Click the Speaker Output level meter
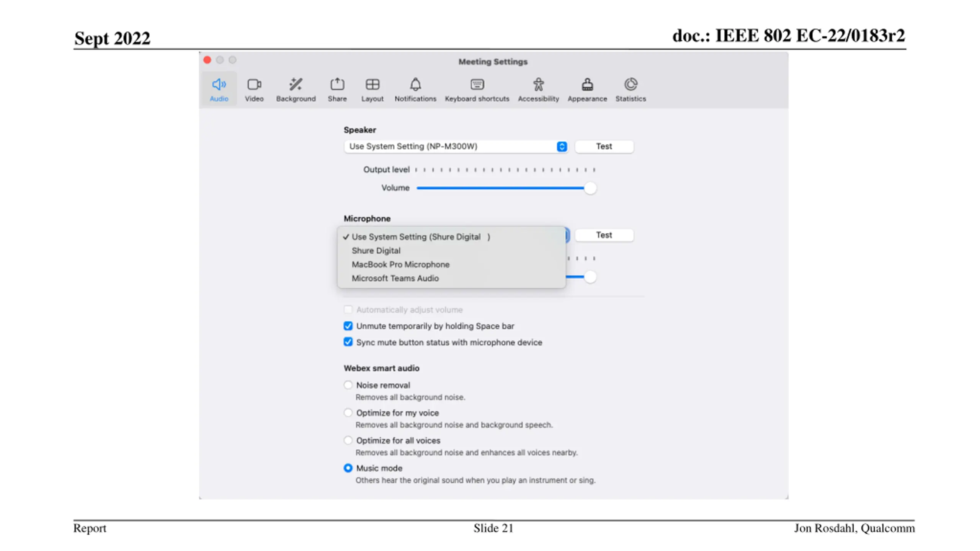 [x=505, y=170]
